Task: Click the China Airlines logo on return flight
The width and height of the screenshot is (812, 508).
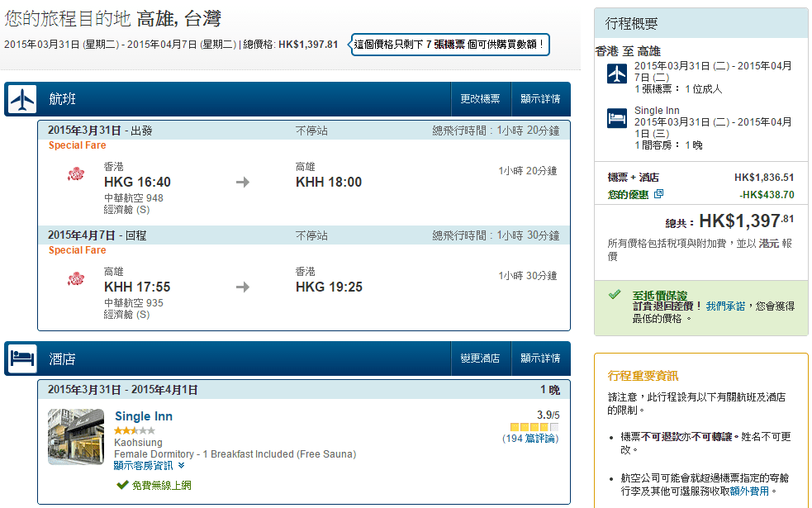Action: coord(76,279)
